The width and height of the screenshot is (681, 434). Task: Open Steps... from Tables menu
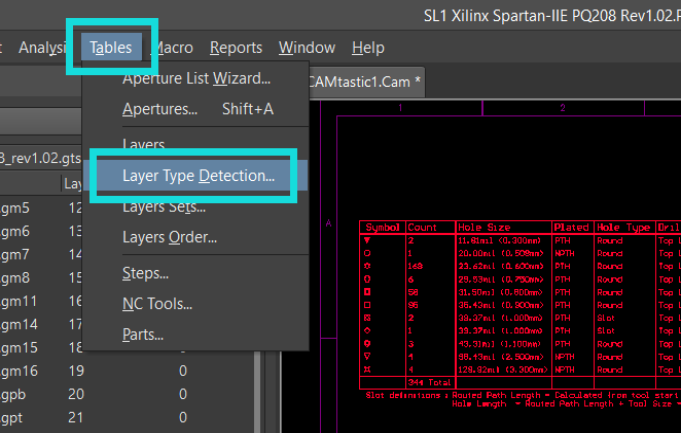point(145,272)
